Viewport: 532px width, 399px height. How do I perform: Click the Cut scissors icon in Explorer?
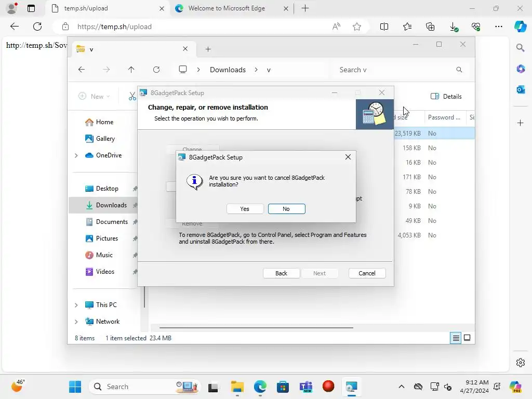pos(132,96)
